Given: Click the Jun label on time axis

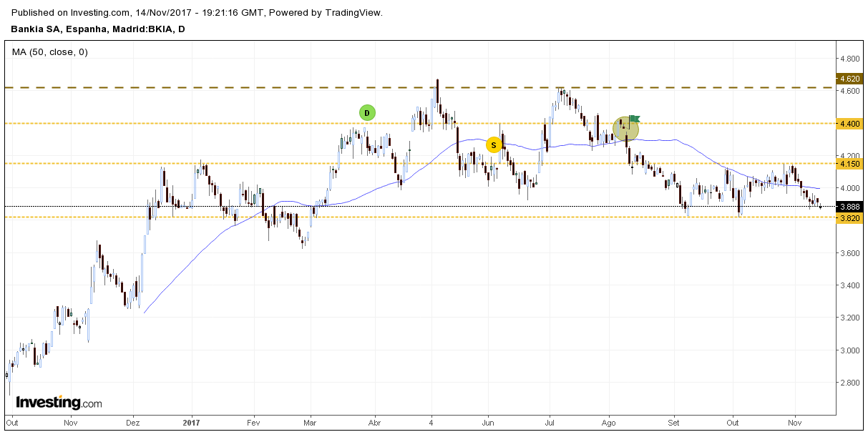Looking at the screenshot, I should tap(488, 423).
